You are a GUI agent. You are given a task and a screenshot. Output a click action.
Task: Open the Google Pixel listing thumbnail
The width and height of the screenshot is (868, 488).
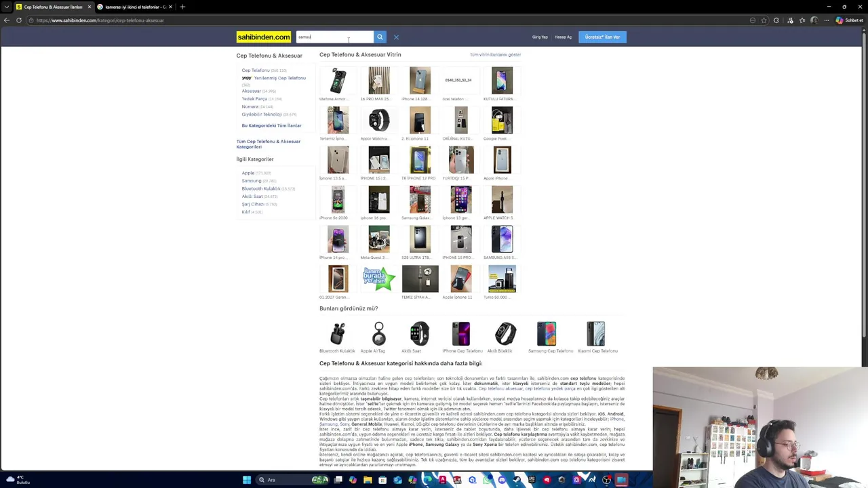(502, 120)
